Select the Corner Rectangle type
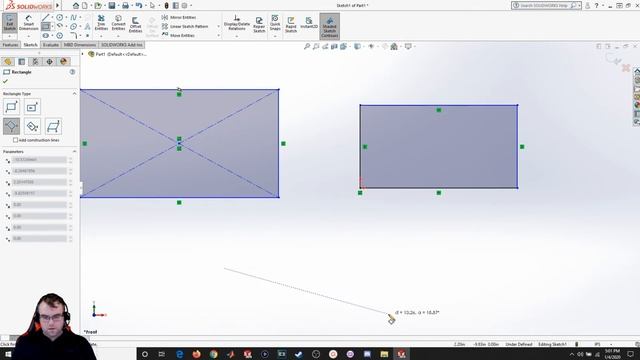This screenshot has width=640, height=360. pyautogui.click(x=11, y=107)
